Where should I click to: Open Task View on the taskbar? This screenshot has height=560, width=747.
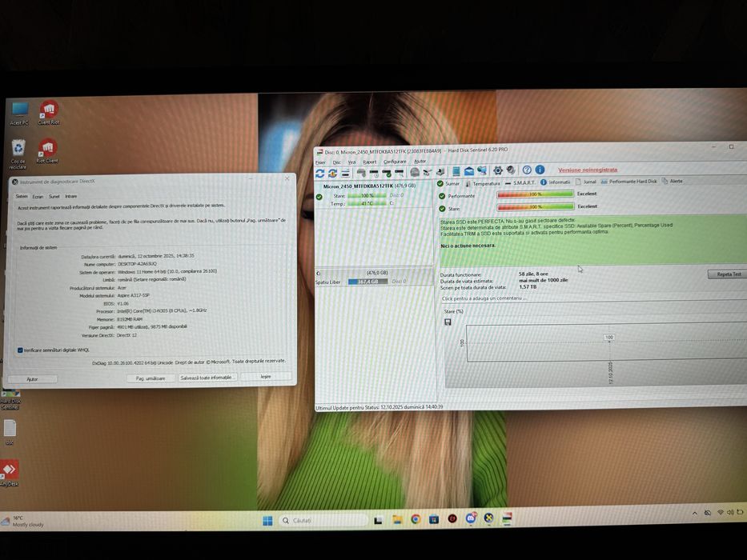pos(378,520)
